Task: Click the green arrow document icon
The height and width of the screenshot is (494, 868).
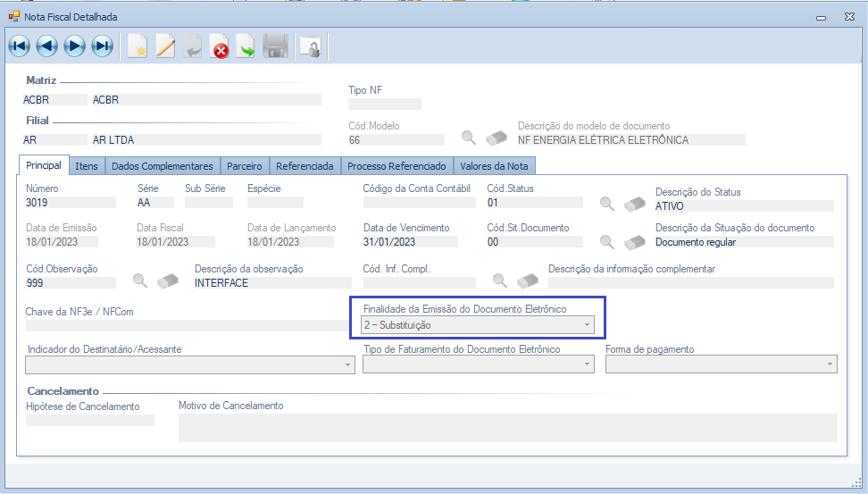Action: click(x=246, y=46)
